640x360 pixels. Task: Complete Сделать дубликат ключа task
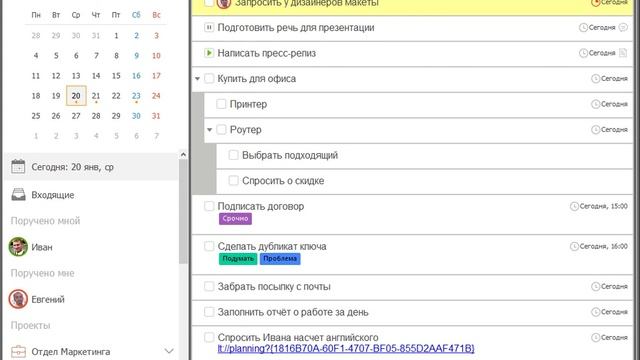coord(209,246)
